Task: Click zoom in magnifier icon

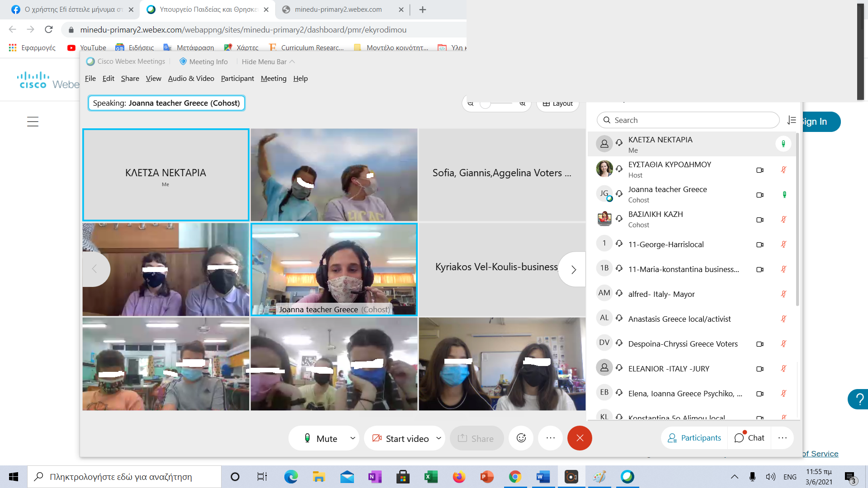Action: 523,103
